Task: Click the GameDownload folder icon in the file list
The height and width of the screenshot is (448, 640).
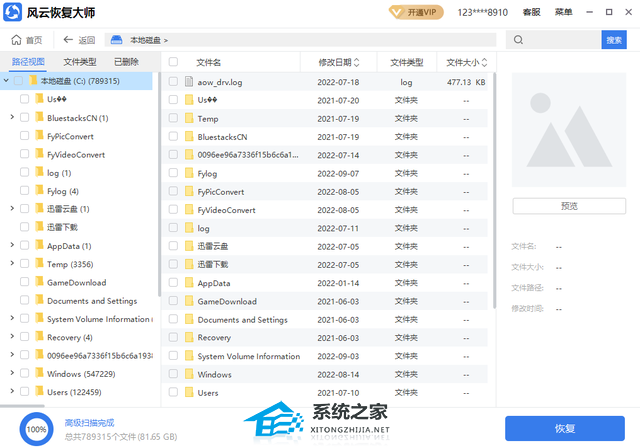Action: [189, 301]
